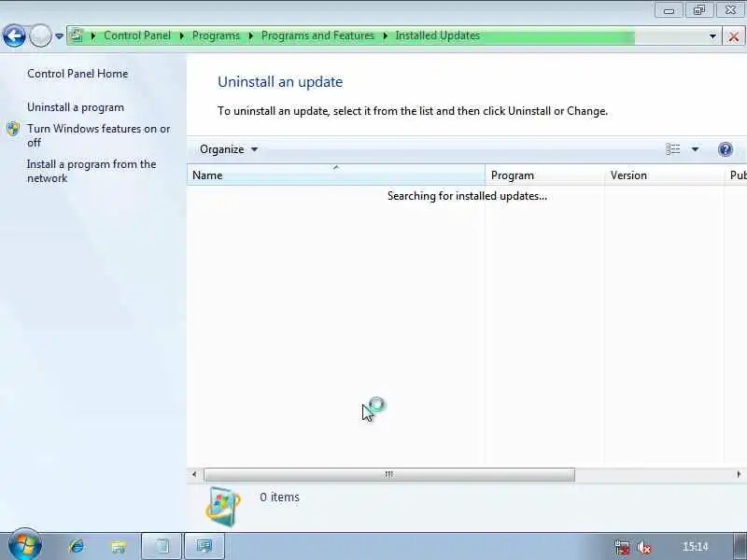Sort by the Version column header
Screen dimensions: 747x560
tap(664, 175)
